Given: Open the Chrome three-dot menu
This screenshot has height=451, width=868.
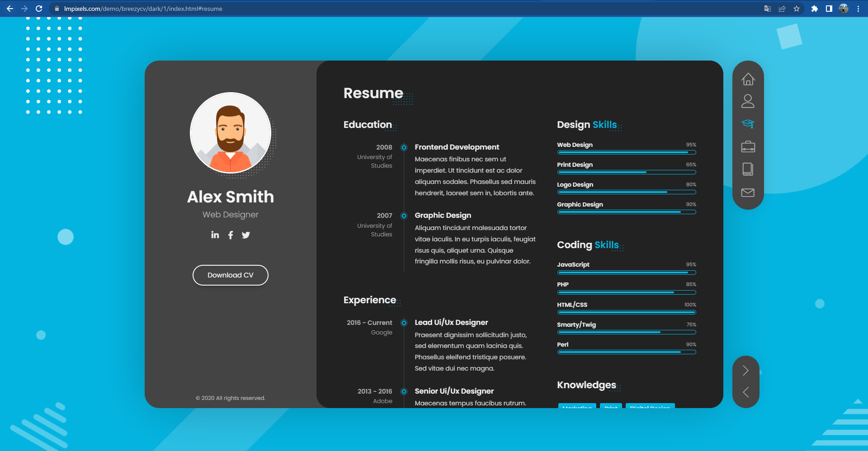Looking at the screenshot, I should click(x=858, y=9).
